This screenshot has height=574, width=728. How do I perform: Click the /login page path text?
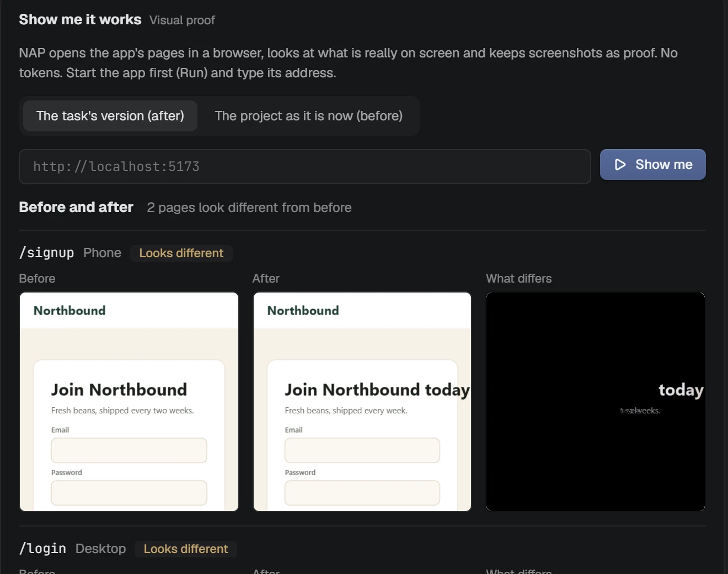coord(42,549)
